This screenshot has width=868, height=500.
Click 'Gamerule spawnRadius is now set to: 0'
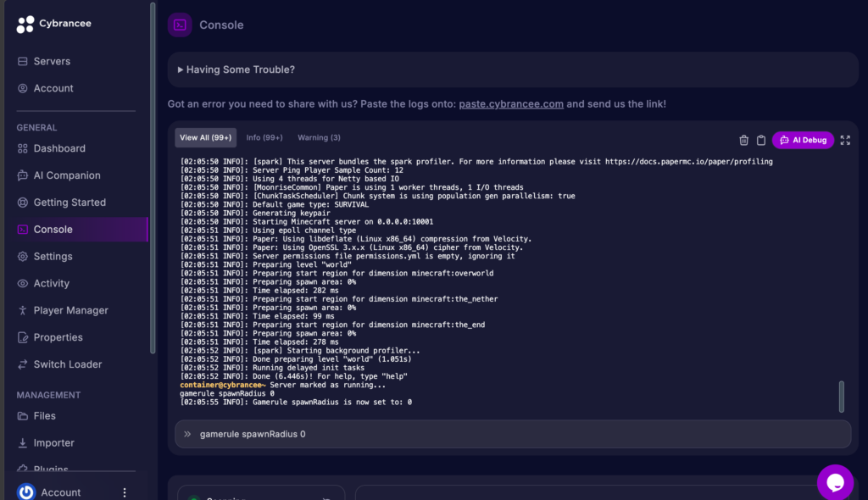pyautogui.click(x=332, y=402)
